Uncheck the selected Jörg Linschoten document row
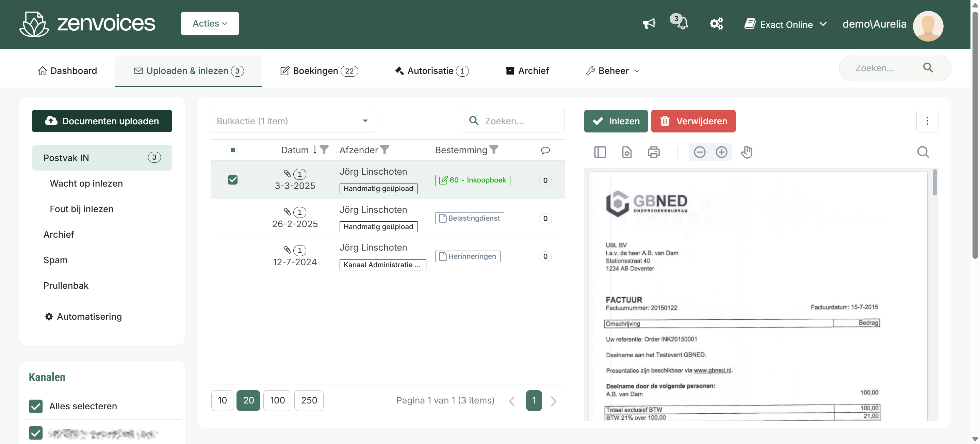The height and width of the screenshot is (444, 980). tap(232, 179)
